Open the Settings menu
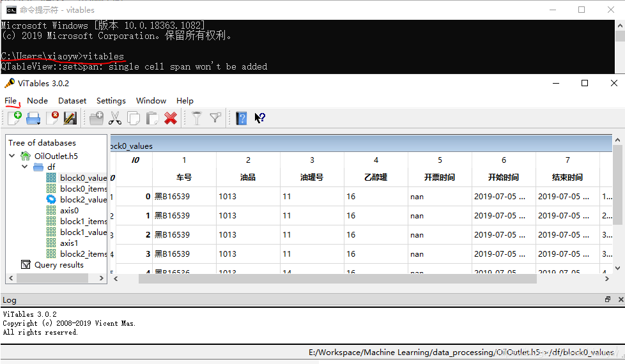The height and width of the screenshot is (364, 625). click(x=111, y=101)
